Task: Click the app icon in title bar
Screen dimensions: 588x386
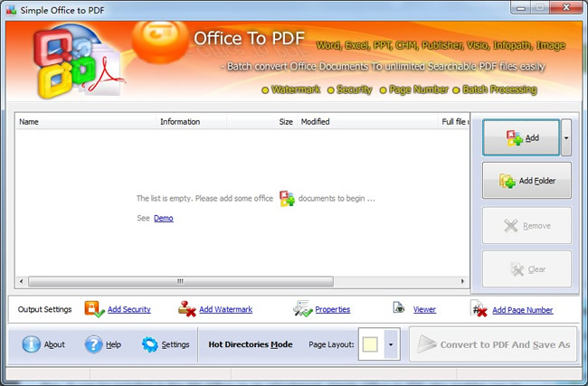Action: (11, 10)
